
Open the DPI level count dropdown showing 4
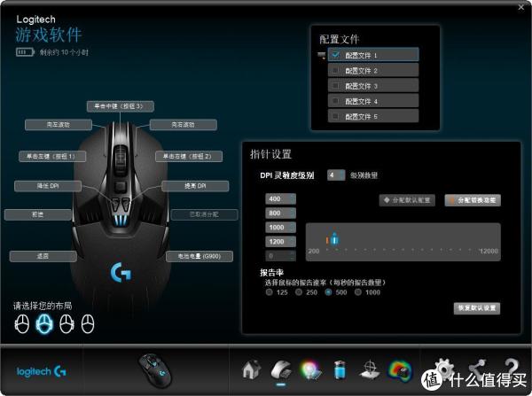point(336,175)
